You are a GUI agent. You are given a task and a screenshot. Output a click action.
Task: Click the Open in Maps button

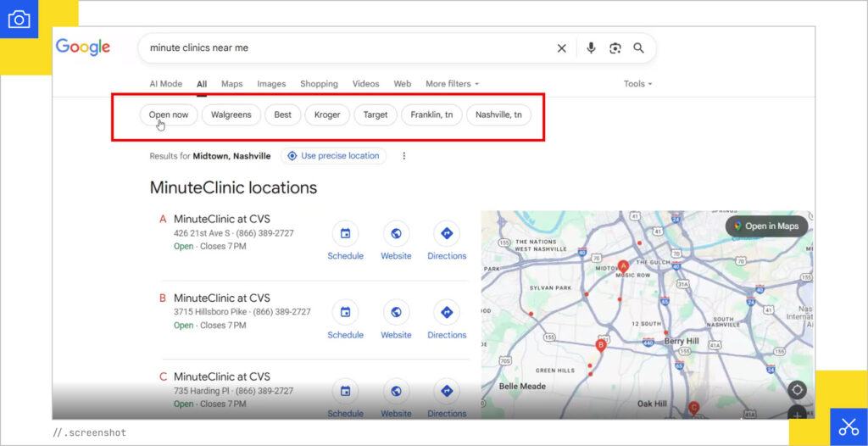click(766, 226)
